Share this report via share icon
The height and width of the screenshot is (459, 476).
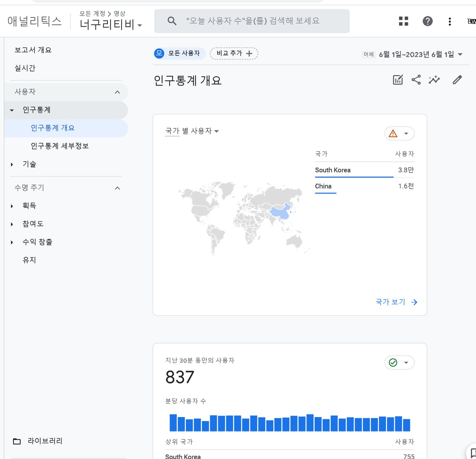tap(416, 80)
